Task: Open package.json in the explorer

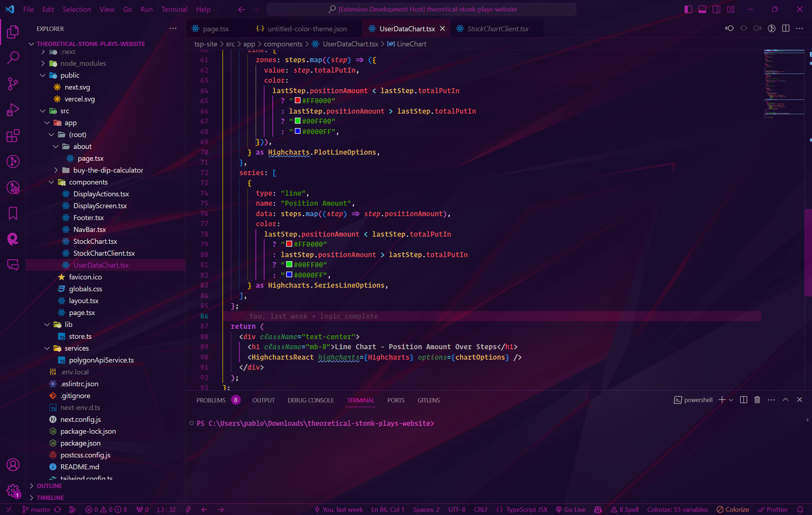Action: (80, 443)
